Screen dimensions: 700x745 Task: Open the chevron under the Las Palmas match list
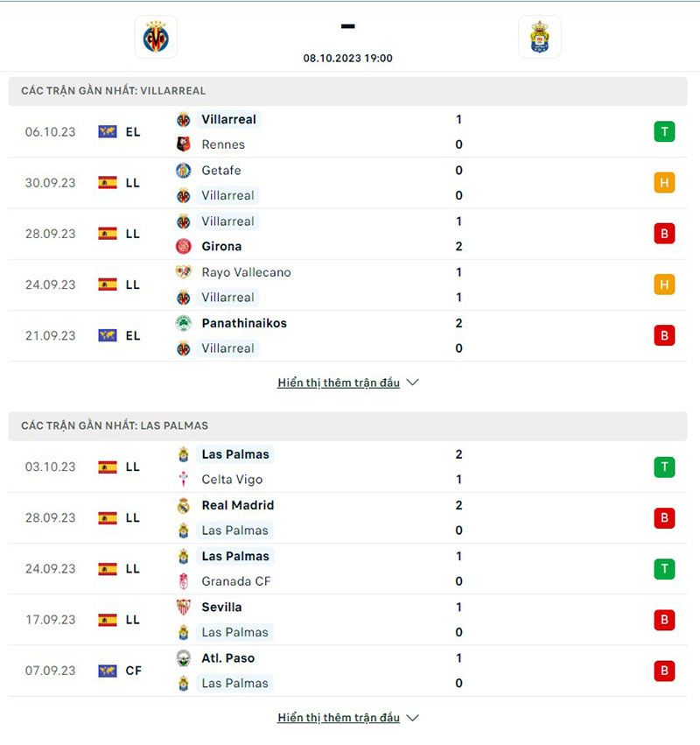pyautogui.click(x=412, y=717)
